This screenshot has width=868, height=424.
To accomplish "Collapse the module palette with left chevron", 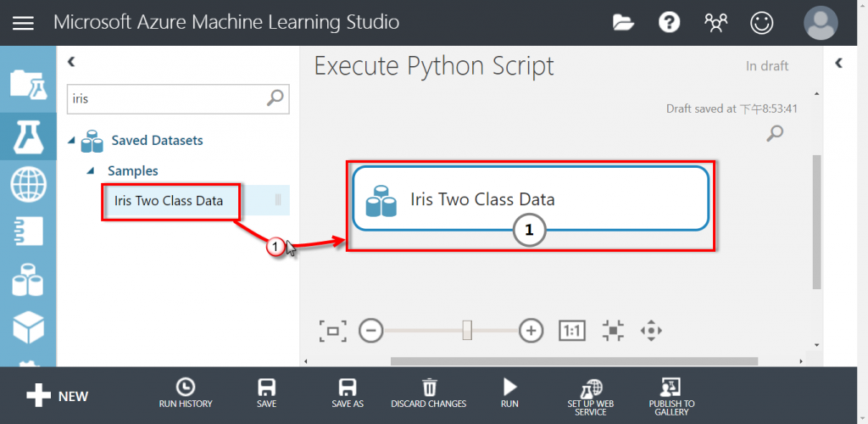I will click(x=71, y=61).
